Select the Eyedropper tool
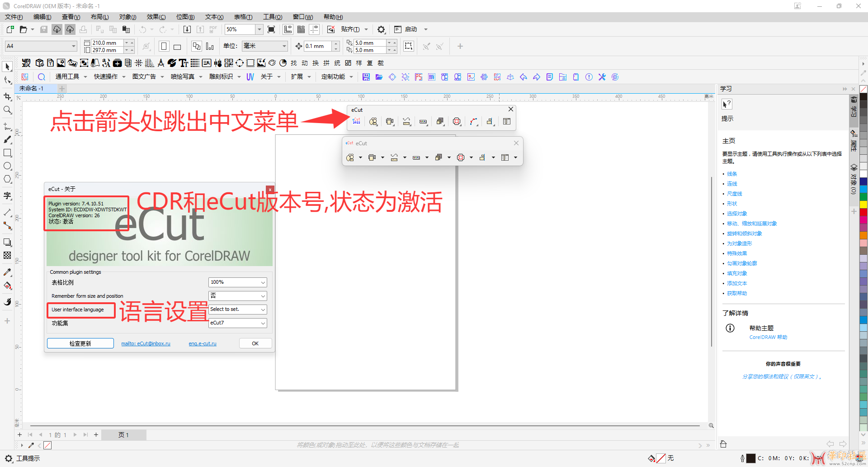The width and height of the screenshot is (868, 467). click(x=7, y=272)
